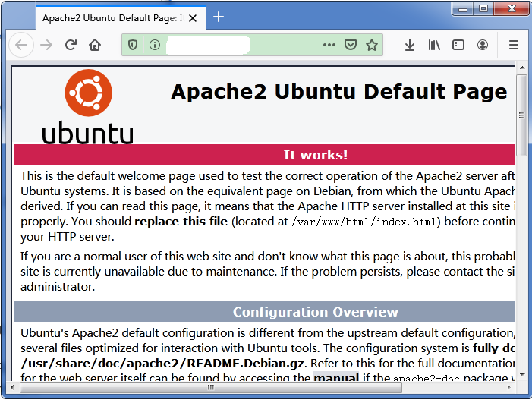The height and width of the screenshot is (400, 532).
Task: Click the It works! banner text
Action: click(x=316, y=155)
